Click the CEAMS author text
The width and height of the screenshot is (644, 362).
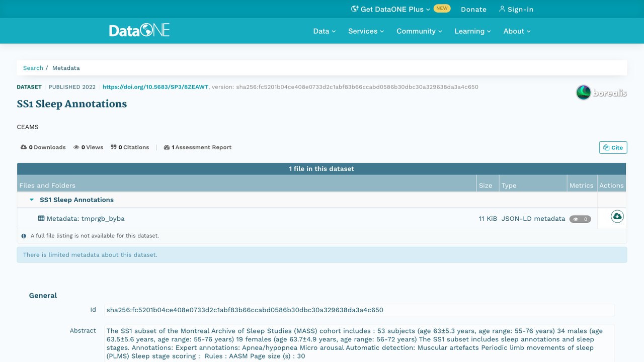click(x=28, y=127)
